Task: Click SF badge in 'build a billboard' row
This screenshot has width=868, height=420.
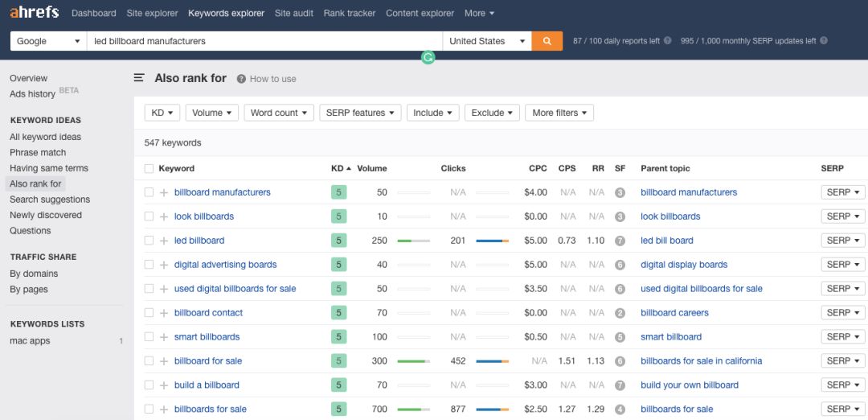Action: 620,385
